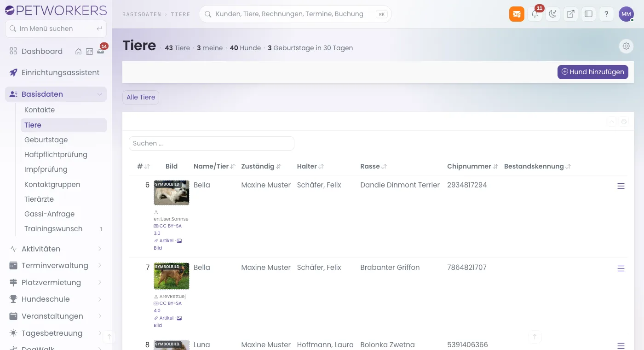Viewport: 644px width, 350px height.
Task: Follow the CC BY-SA 3.0 license link
Action: click(167, 229)
